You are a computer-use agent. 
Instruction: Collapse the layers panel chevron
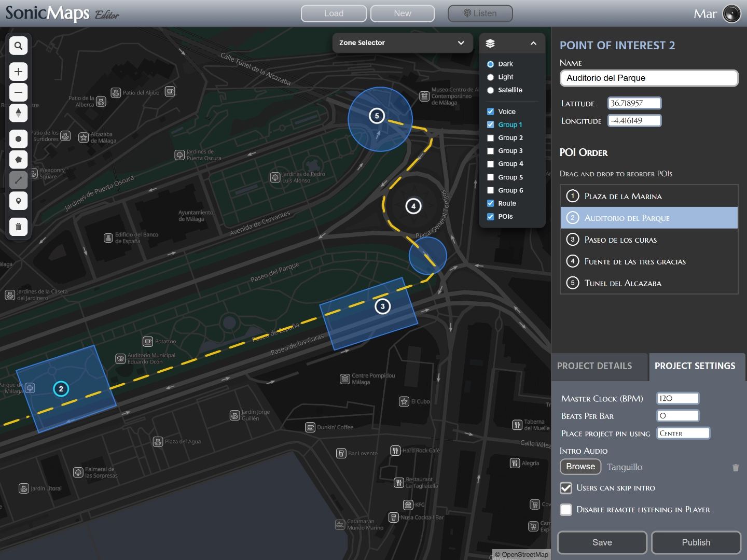point(533,44)
